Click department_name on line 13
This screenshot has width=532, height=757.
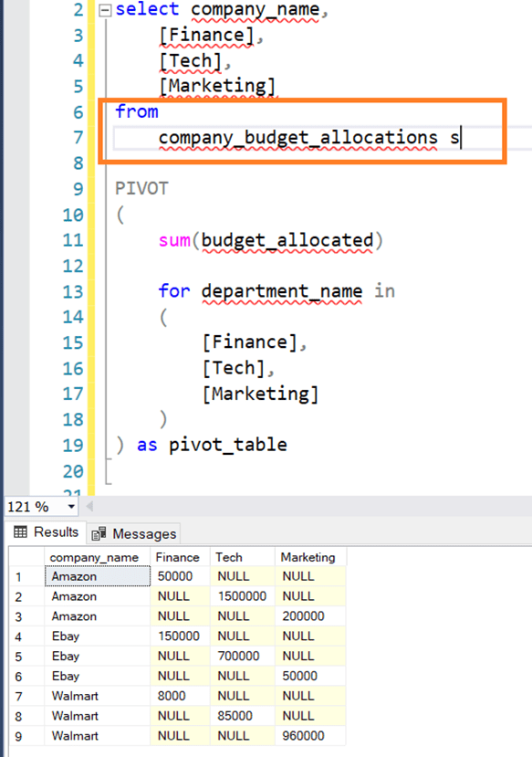coord(282,291)
